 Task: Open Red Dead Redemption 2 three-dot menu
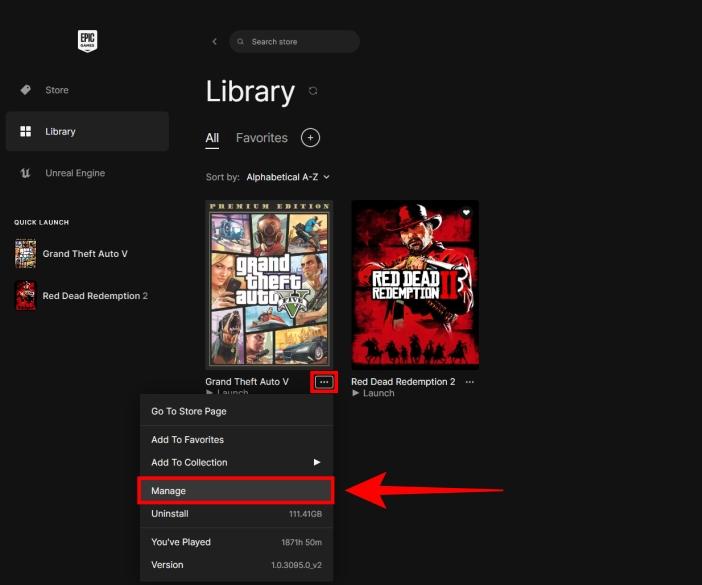tap(470, 382)
